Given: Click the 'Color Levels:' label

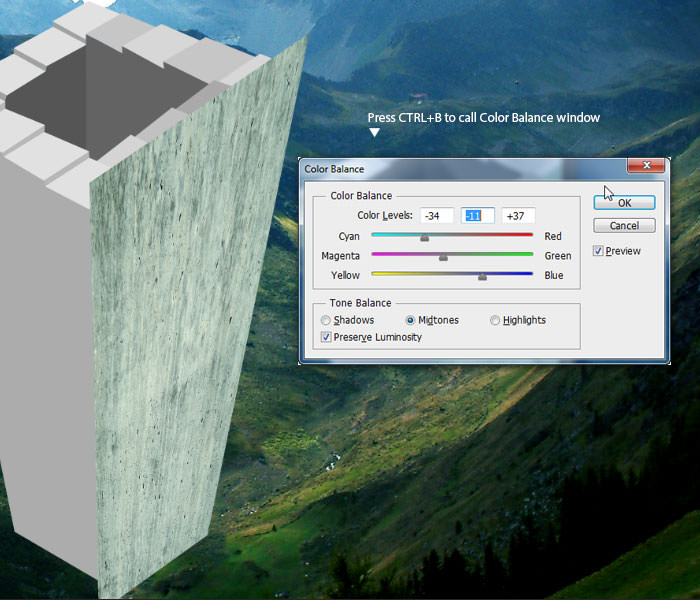Looking at the screenshot, I should coord(385,215).
